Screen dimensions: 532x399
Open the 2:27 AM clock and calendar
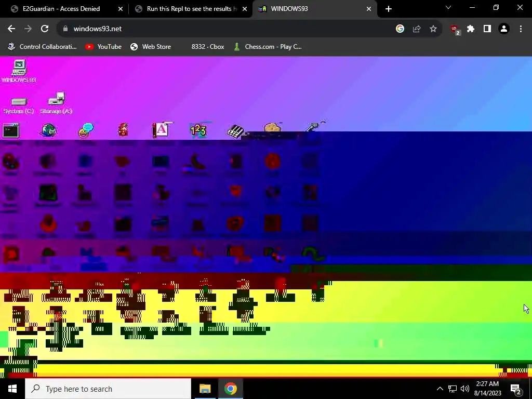pyautogui.click(x=487, y=389)
